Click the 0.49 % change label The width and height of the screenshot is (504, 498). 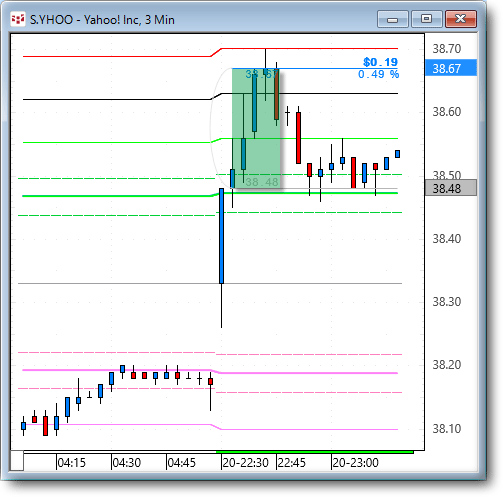(x=378, y=74)
